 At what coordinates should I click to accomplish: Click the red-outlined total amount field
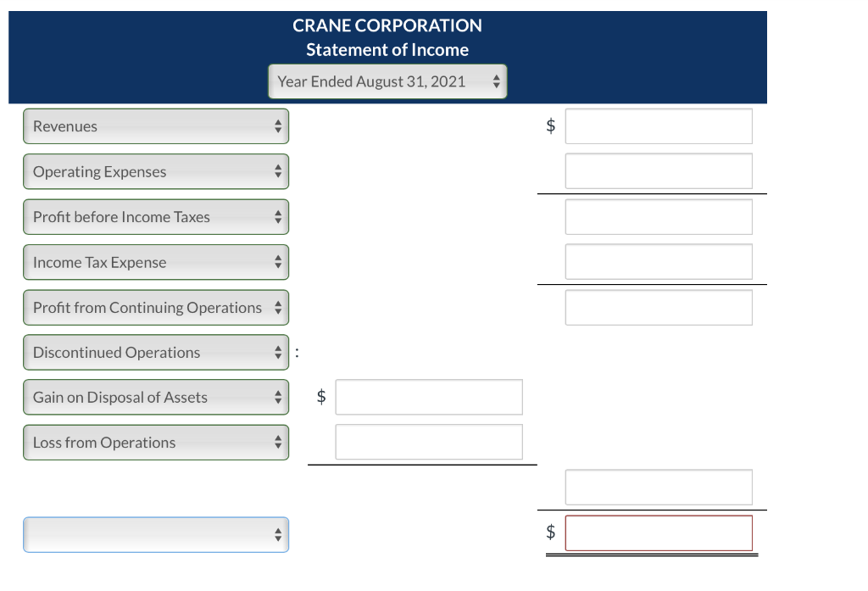(659, 532)
